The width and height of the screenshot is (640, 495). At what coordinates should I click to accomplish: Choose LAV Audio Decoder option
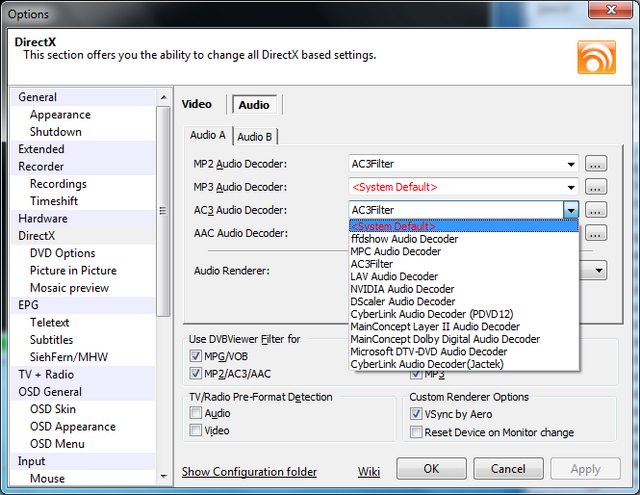coord(464,276)
